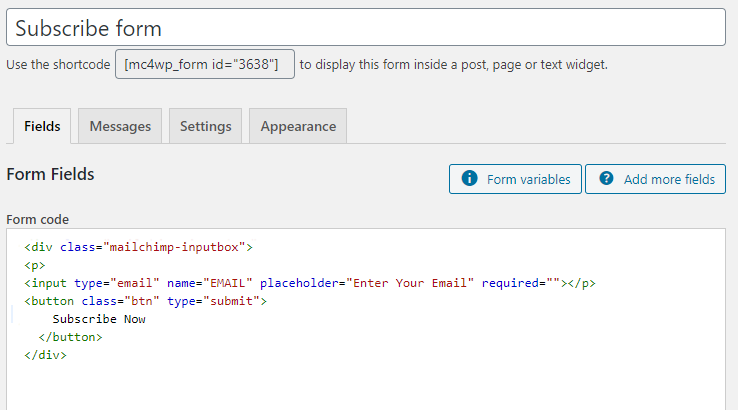Click the info icon on Form variables
The height and width of the screenshot is (410, 738).
coord(469,179)
